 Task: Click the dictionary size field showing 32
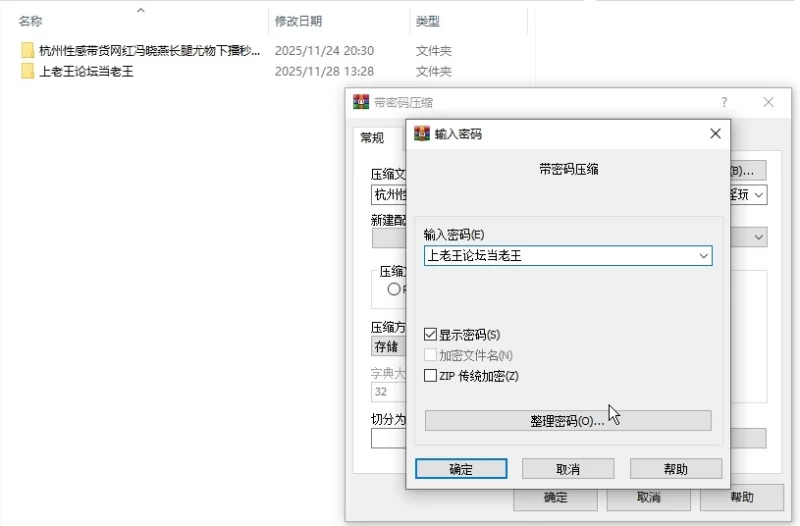point(388,392)
